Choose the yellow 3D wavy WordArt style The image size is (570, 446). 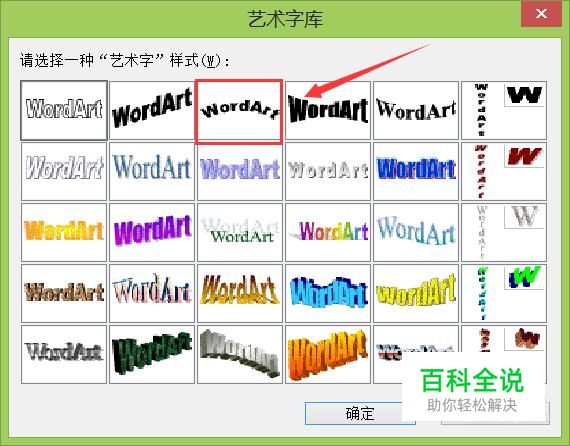(416, 294)
